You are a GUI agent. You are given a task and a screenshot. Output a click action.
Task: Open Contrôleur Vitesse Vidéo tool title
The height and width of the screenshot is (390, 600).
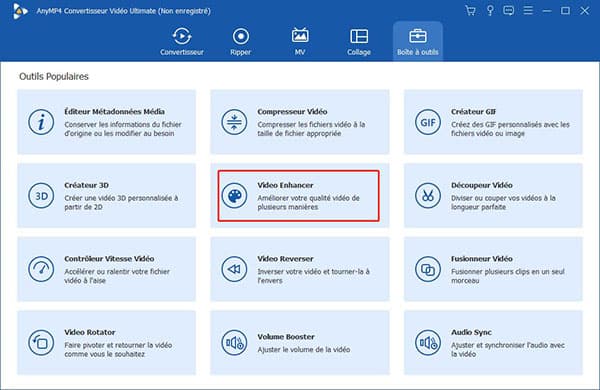pyautogui.click(x=109, y=259)
